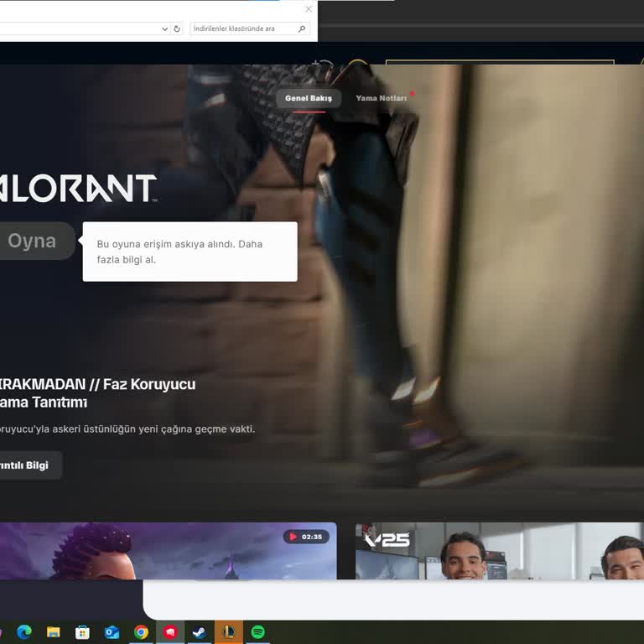Open League of Legends taskbar icon
The width and height of the screenshot is (644, 644).
228,632
